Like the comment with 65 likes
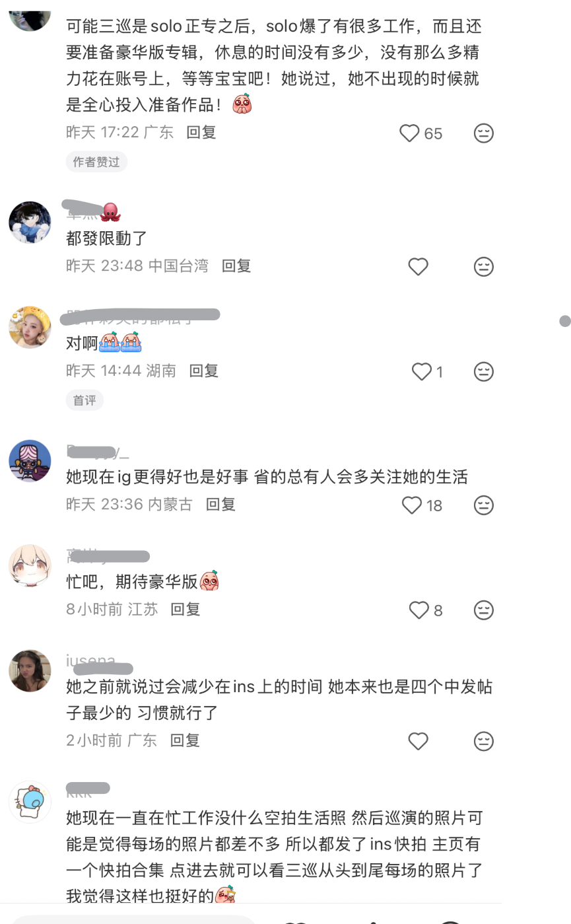The width and height of the screenshot is (571, 924). (x=409, y=133)
